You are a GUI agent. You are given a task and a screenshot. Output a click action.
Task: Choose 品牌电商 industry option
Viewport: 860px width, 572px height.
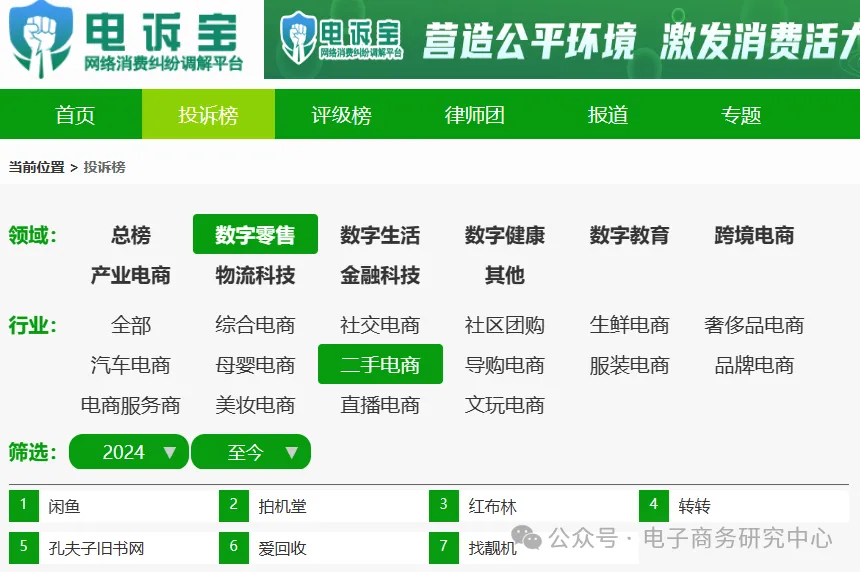[x=754, y=365]
